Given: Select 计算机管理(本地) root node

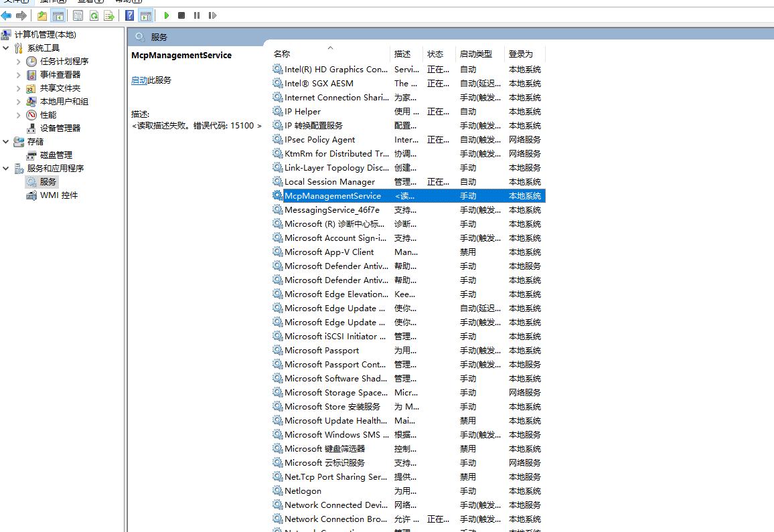Looking at the screenshot, I should (x=45, y=35).
